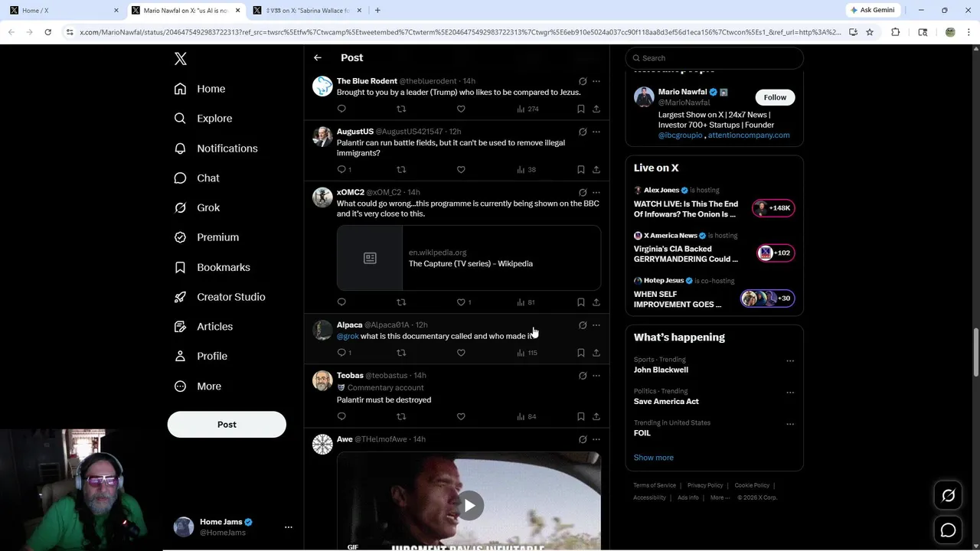Image resolution: width=980 pixels, height=551 pixels.
Task: Open Ask Gemini button
Action: 873,10
